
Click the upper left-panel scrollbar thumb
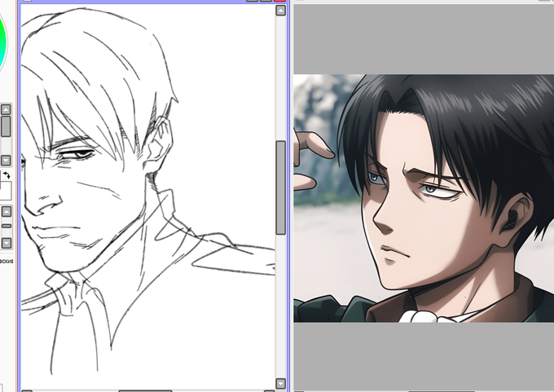[x=6, y=126]
